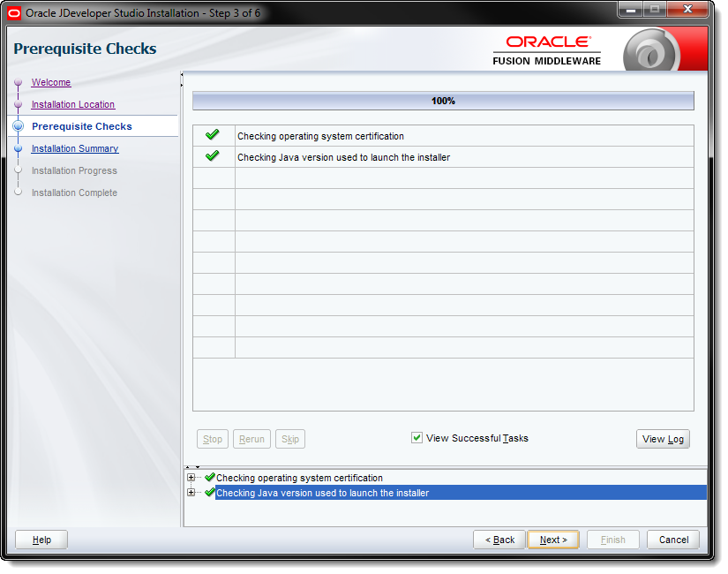Click the Welcome step bullet icon
Viewport: 728px width, 574px height.
(x=18, y=83)
